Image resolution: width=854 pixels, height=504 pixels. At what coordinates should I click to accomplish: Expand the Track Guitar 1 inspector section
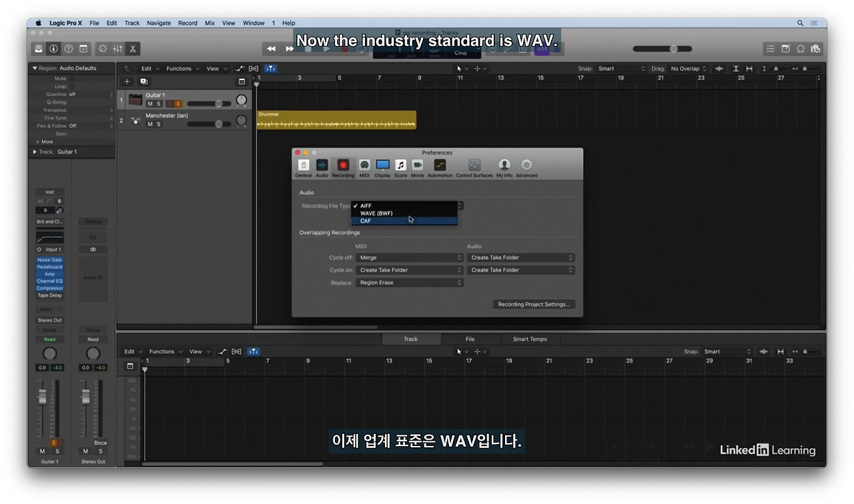(x=35, y=152)
